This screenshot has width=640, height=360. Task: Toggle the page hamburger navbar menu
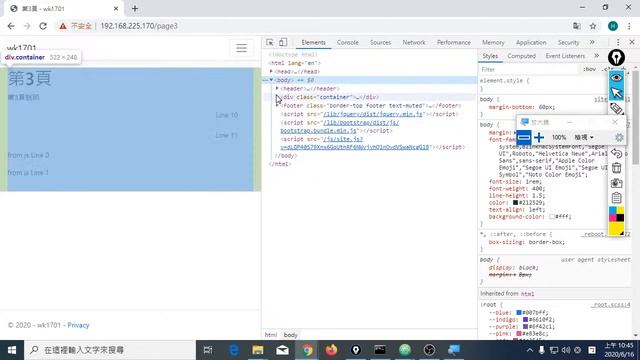[x=241, y=48]
